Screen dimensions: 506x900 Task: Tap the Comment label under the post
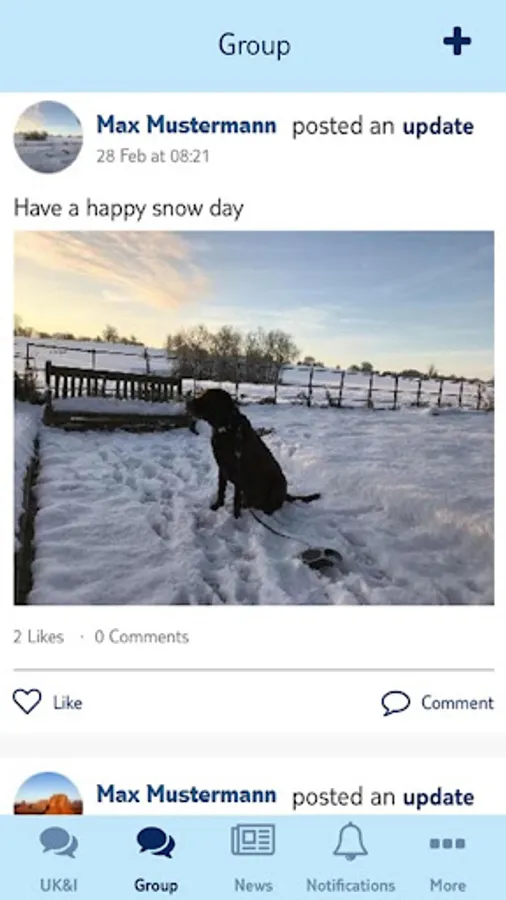pos(457,703)
